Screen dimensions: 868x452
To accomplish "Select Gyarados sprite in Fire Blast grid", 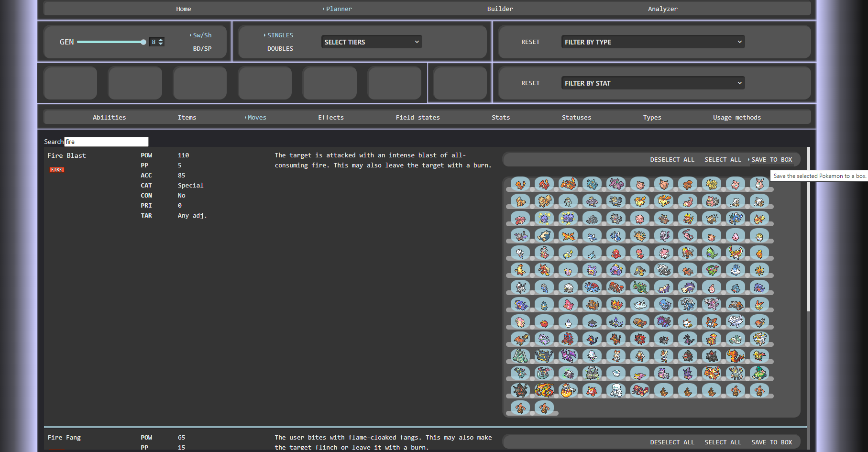I will click(736, 218).
